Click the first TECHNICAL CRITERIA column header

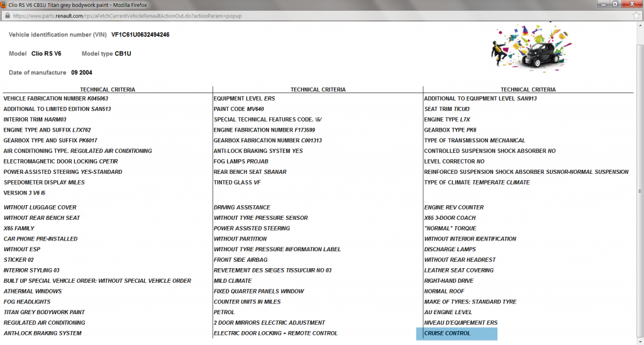[108, 89]
